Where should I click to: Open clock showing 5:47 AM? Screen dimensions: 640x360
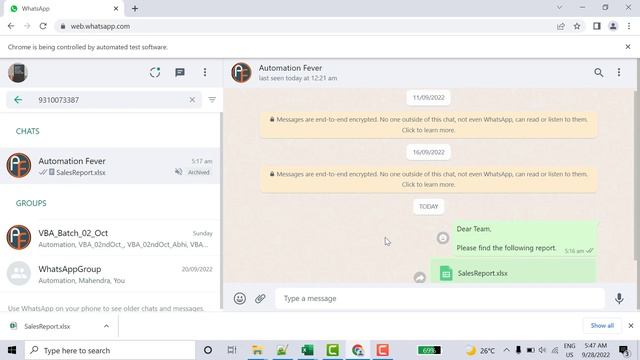point(596,350)
